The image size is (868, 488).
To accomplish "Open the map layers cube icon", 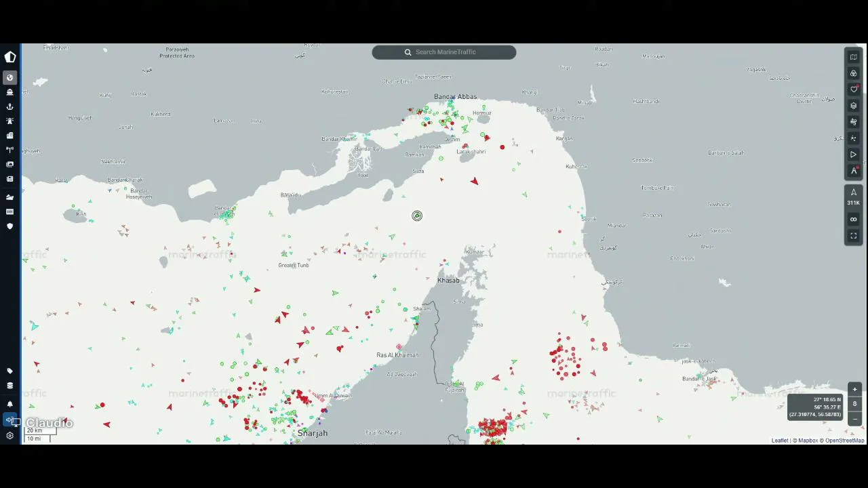I will 854,106.
